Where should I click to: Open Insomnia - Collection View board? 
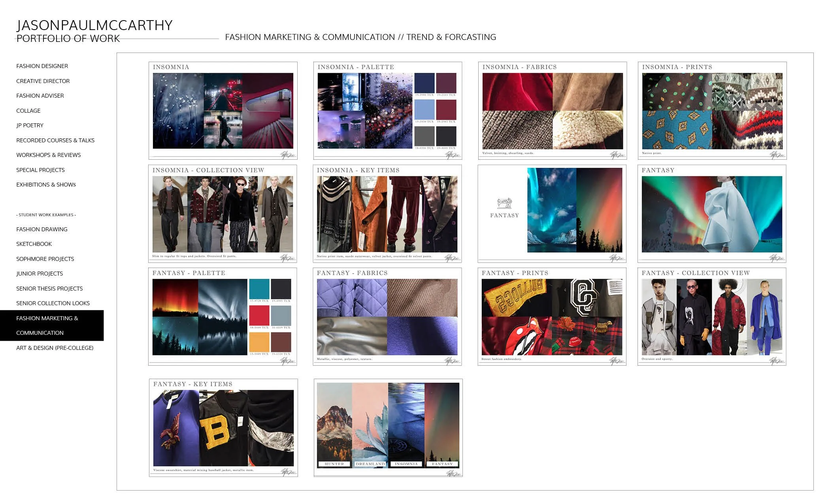tap(223, 214)
